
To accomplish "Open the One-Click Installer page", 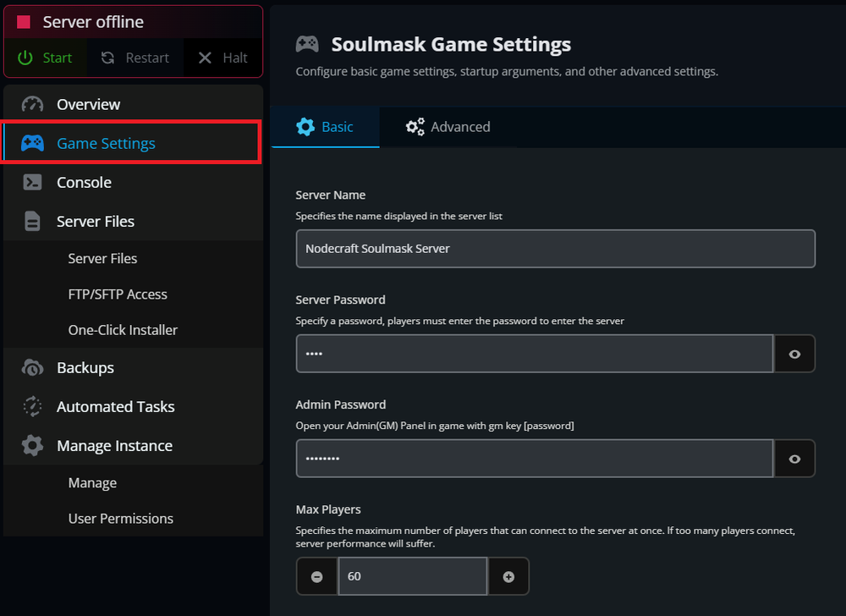I will click(124, 329).
